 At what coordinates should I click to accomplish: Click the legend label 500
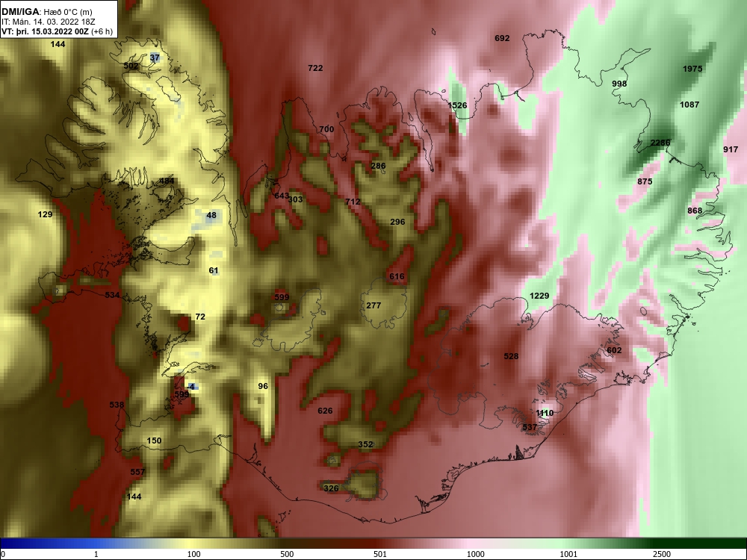coord(287,554)
